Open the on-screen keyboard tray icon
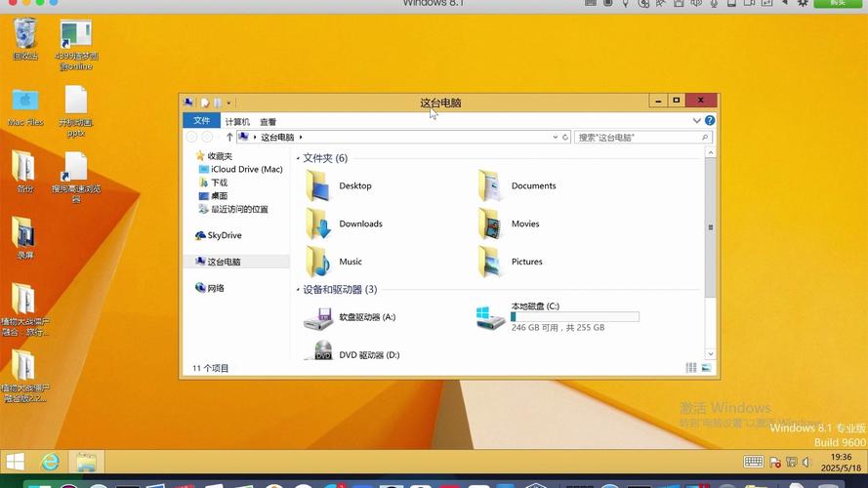 click(754, 462)
